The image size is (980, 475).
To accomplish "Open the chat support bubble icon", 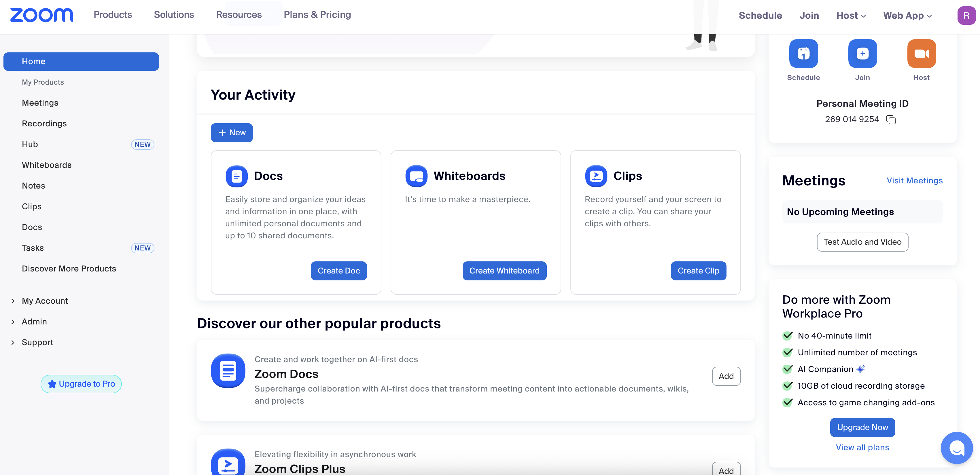I will point(956,448).
